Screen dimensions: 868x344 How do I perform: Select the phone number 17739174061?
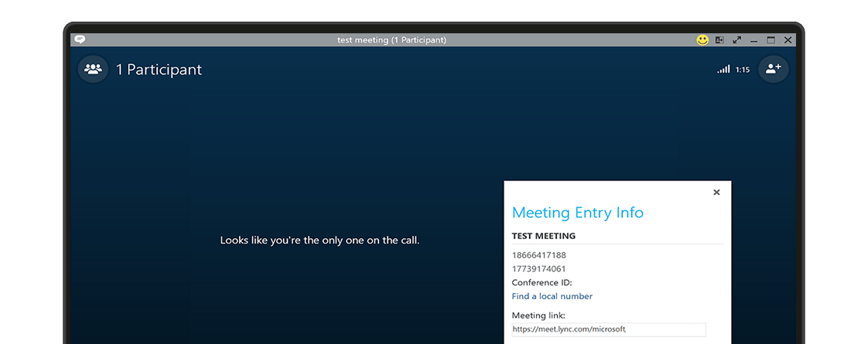(x=538, y=269)
